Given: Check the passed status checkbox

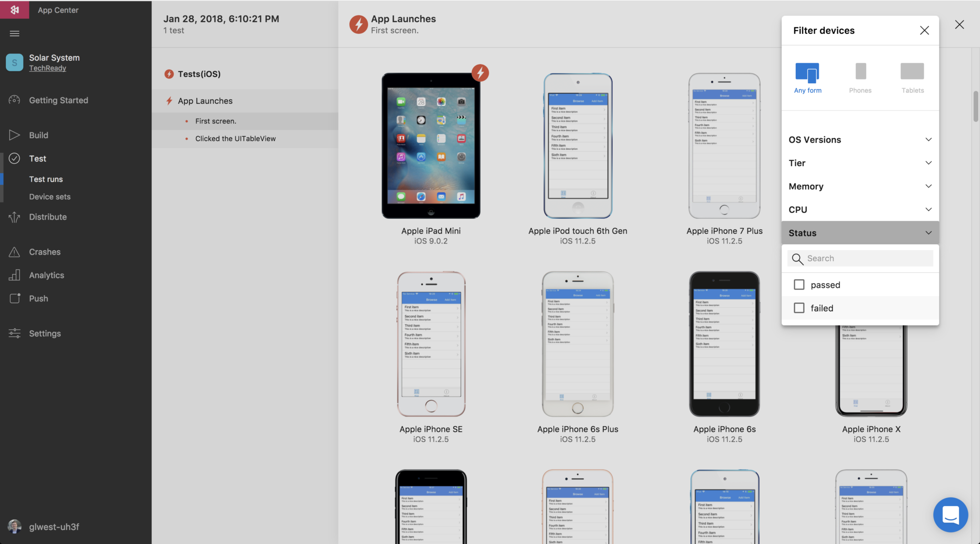Looking at the screenshot, I should [x=799, y=285].
